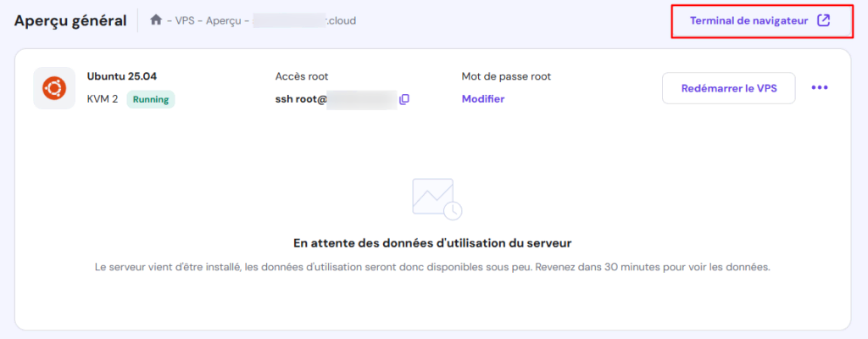Click the Mot de passe root label
Screen dimensions: 868x339
click(x=506, y=76)
